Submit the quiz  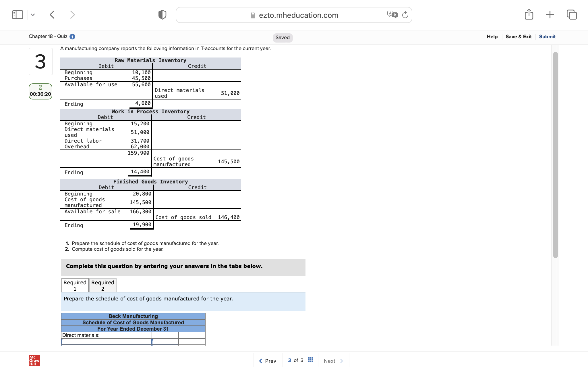coord(547,37)
